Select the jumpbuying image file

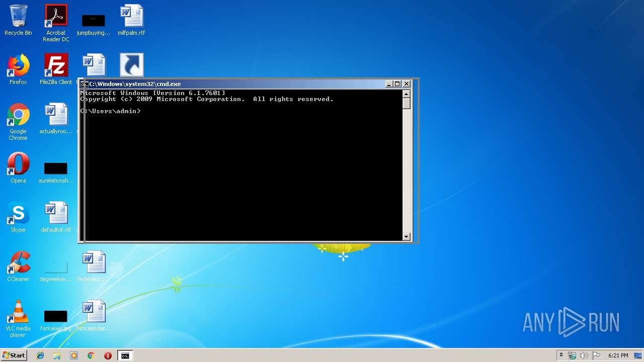coord(93,23)
